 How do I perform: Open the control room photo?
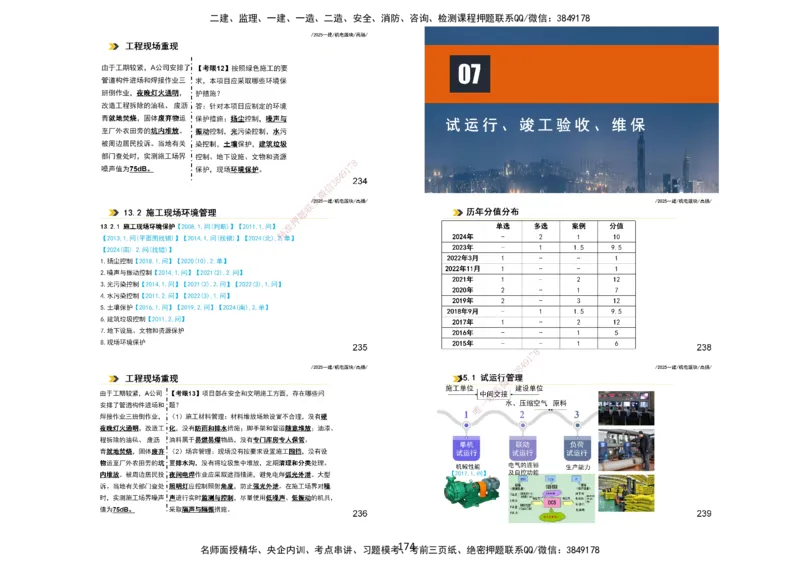click(x=626, y=408)
